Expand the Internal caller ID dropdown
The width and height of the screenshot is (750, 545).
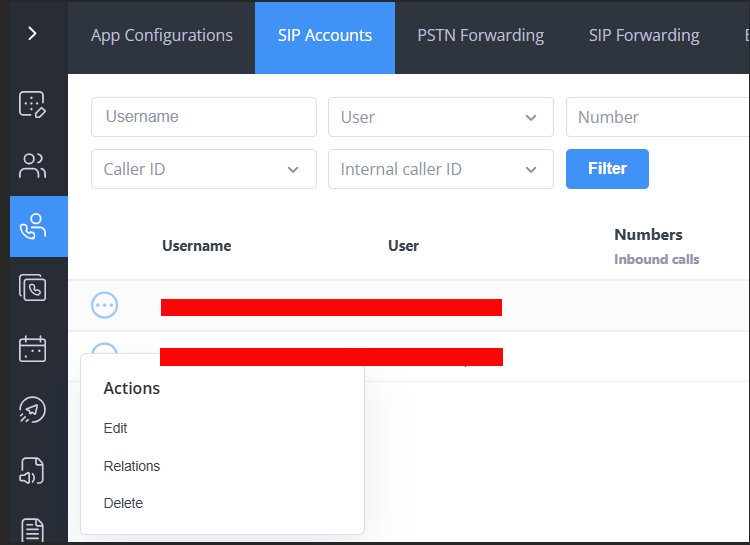[x=440, y=169]
